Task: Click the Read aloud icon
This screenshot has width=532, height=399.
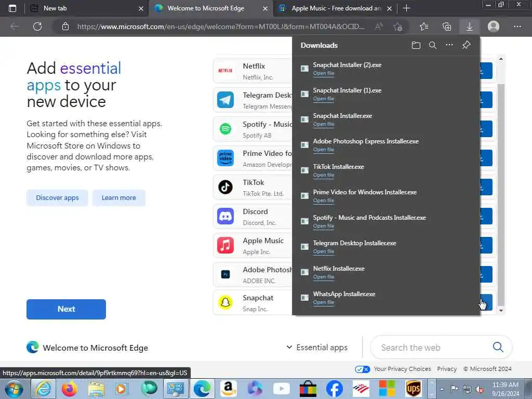Action: click(x=379, y=26)
